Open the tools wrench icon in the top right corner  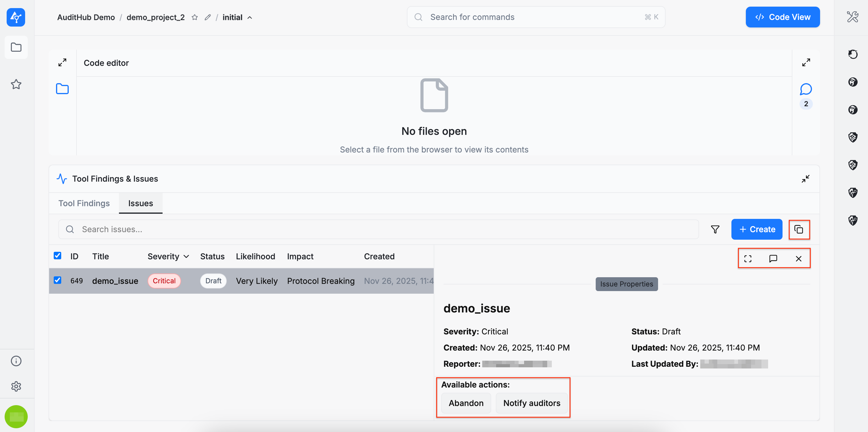click(x=852, y=17)
